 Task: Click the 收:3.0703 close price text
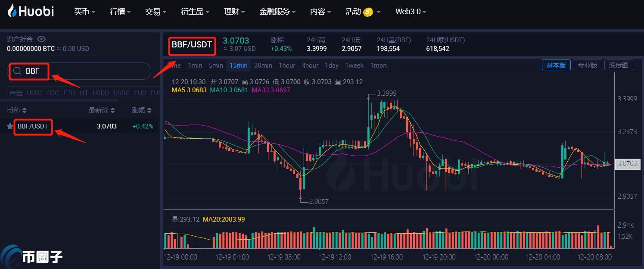pos(318,82)
